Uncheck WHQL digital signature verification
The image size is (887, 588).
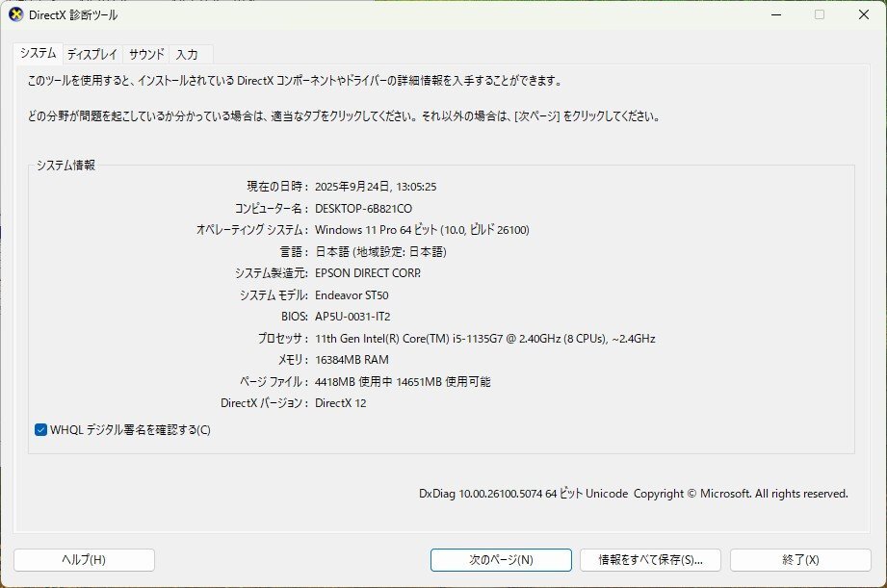click(x=39, y=431)
